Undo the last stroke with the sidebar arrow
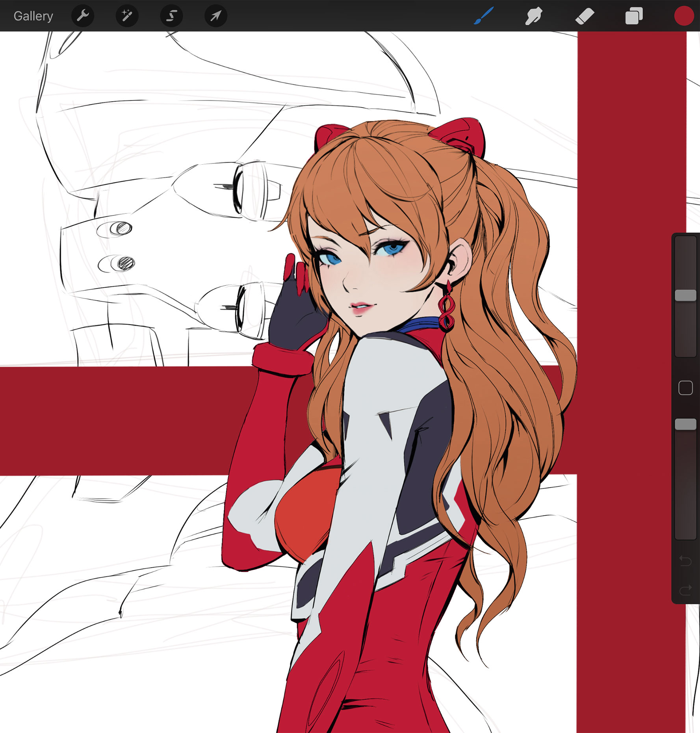700x733 pixels. click(685, 560)
